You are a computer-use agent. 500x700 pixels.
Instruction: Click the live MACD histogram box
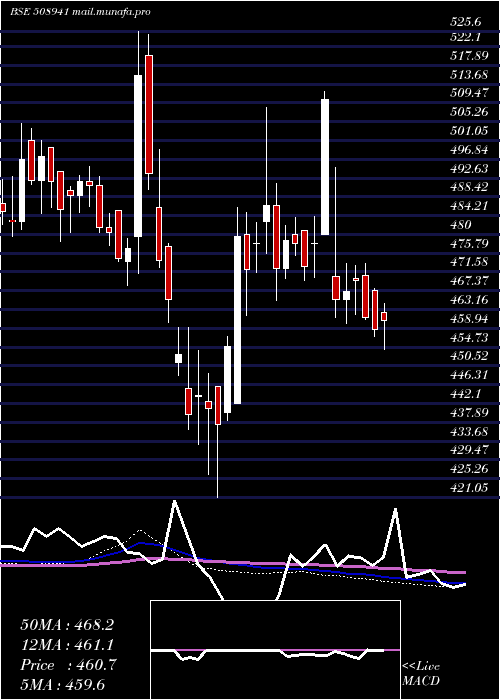coord(275,650)
